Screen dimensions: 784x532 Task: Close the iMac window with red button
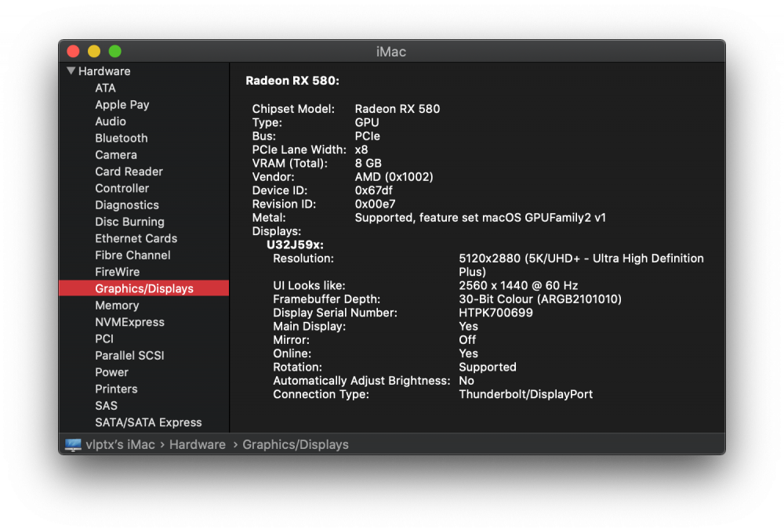tap(74, 52)
